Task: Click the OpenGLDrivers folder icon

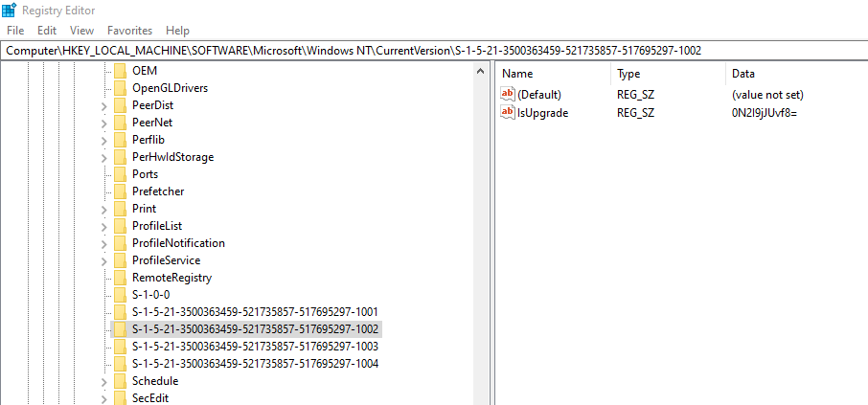Action: point(120,88)
